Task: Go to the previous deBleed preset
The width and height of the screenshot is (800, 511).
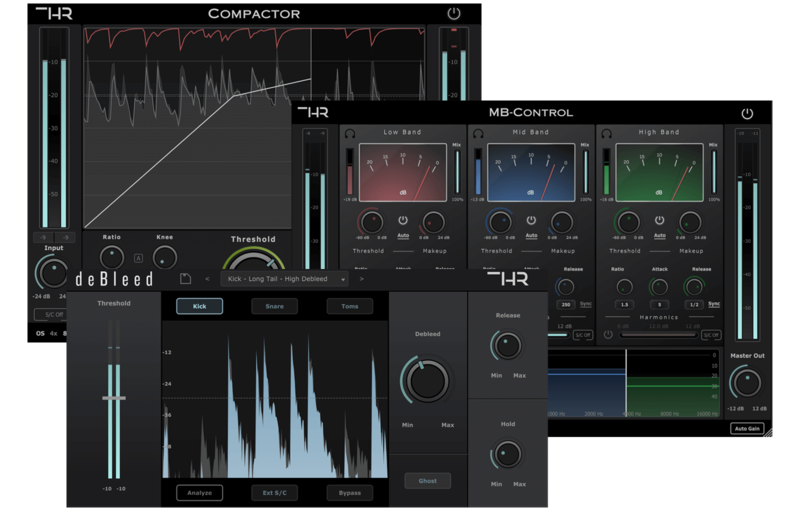Action: [207, 279]
